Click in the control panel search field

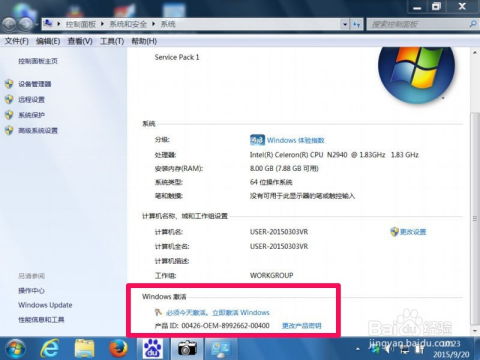(x=418, y=24)
